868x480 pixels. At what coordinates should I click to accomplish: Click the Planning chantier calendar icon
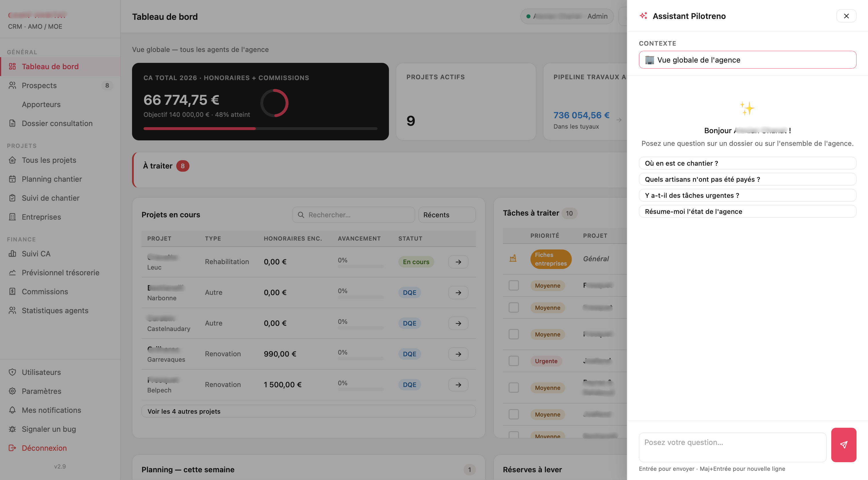coord(12,179)
